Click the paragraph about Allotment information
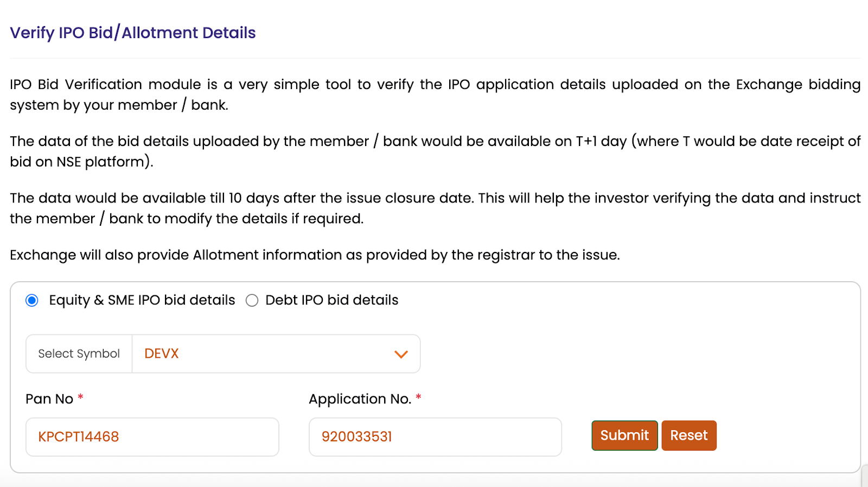The height and width of the screenshot is (487, 868). pyautogui.click(x=315, y=255)
